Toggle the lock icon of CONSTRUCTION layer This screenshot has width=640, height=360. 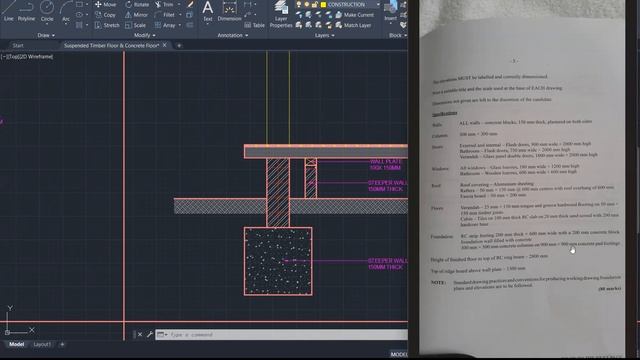(x=314, y=4)
